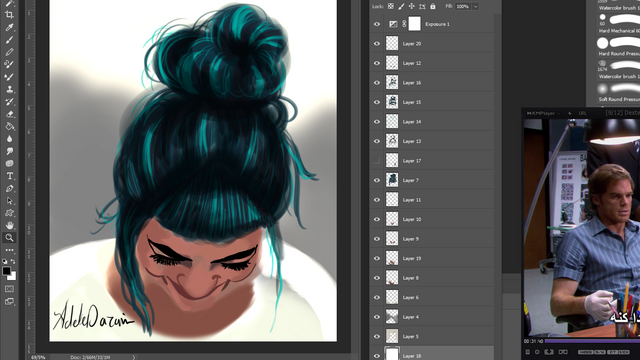Click KMPlayer purple seek bar
The width and height of the screenshot is (640, 360).
[592, 341]
